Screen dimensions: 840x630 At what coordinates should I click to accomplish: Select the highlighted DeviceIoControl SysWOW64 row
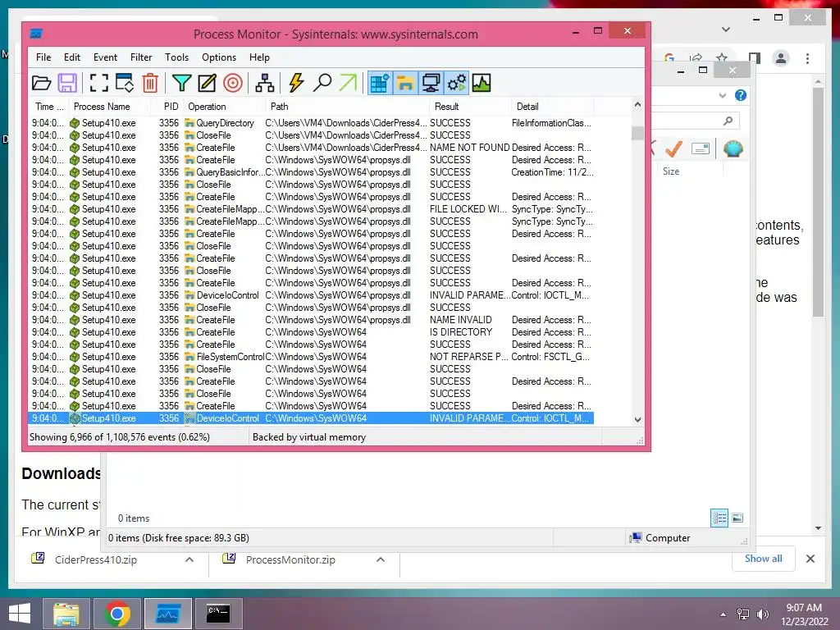[x=311, y=418]
